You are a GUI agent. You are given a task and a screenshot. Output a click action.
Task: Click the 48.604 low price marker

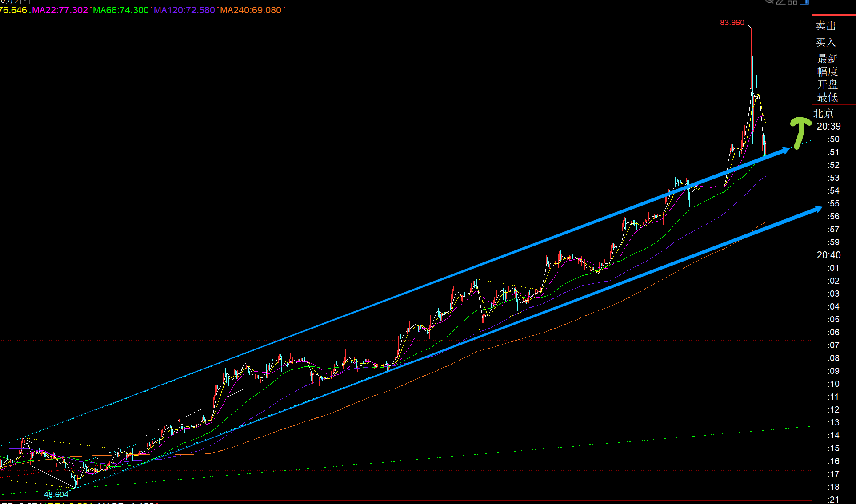pyautogui.click(x=56, y=494)
